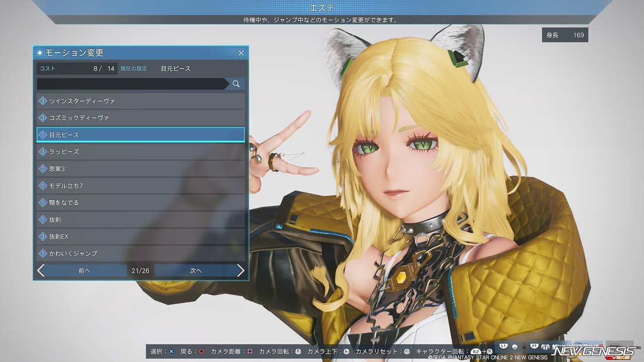Image resolution: width=644 pixels, height=362 pixels.
Task: Click the 身長 169 height readout
Action: coord(565,35)
